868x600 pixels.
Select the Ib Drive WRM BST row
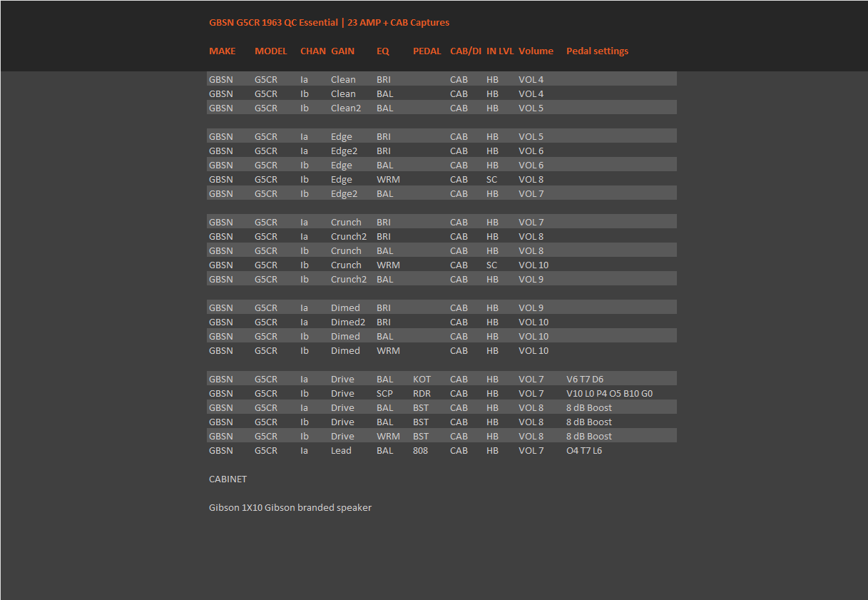441,436
